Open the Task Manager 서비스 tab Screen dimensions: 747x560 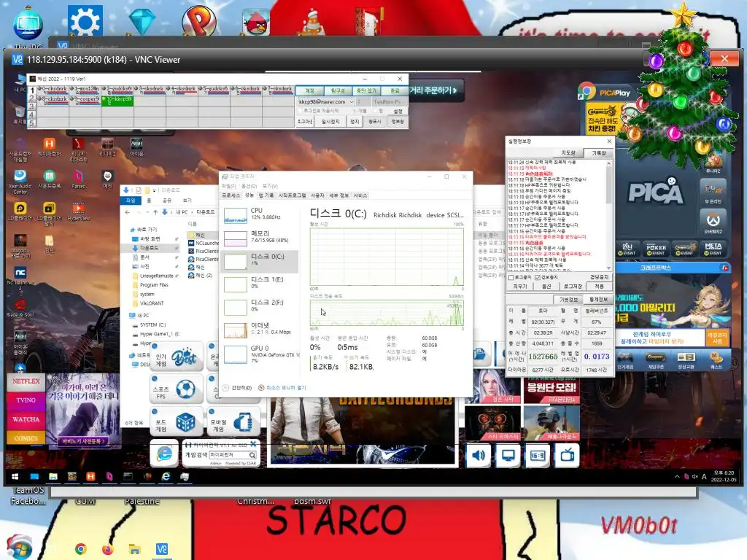tap(360, 195)
